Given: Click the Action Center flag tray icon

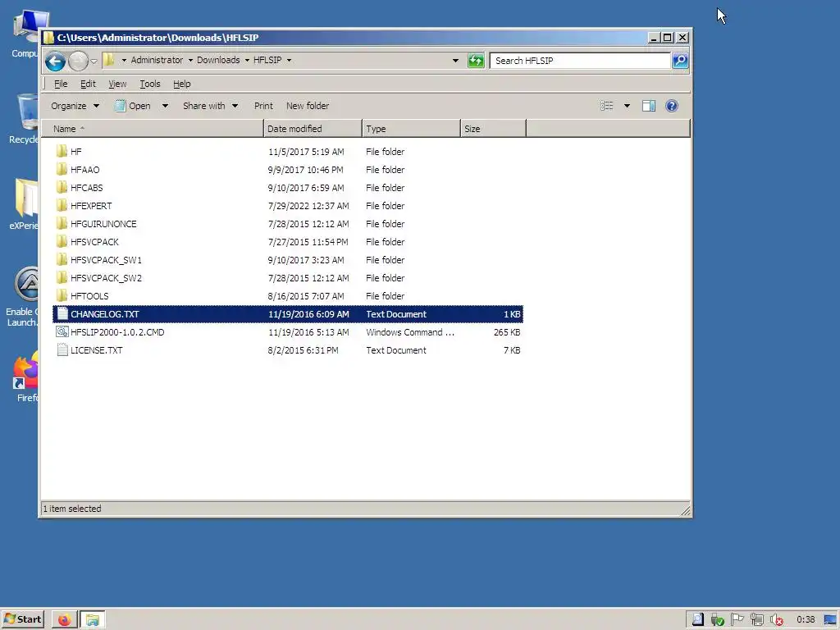Looking at the screenshot, I should [737, 619].
